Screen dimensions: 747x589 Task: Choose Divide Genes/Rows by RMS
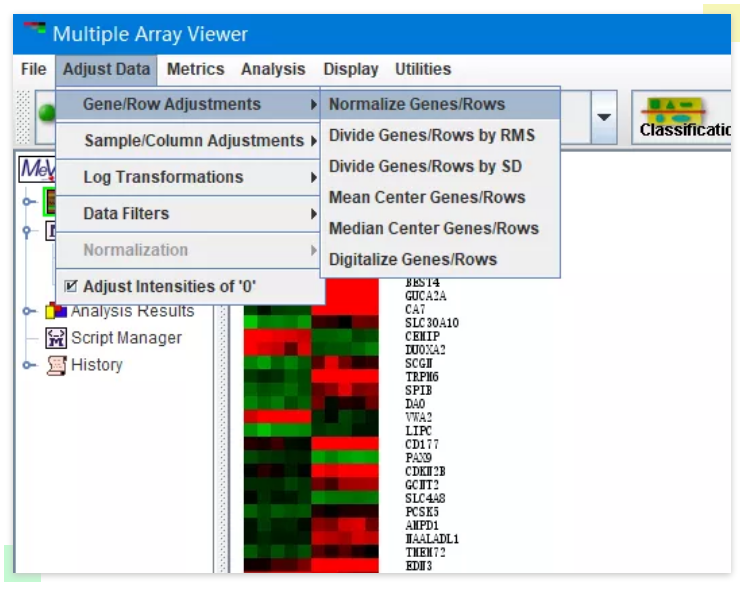[431, 135]
